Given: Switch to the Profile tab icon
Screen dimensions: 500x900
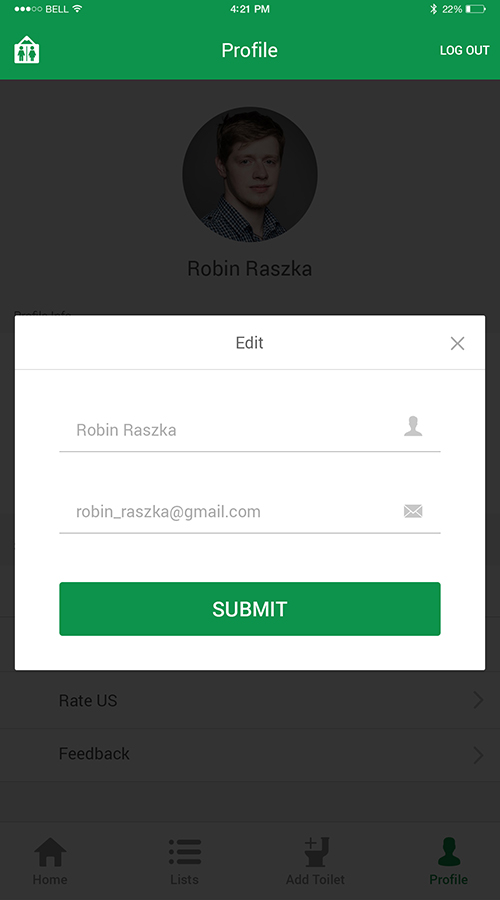Looking at the screenshot, I should (x=449, y=851).
